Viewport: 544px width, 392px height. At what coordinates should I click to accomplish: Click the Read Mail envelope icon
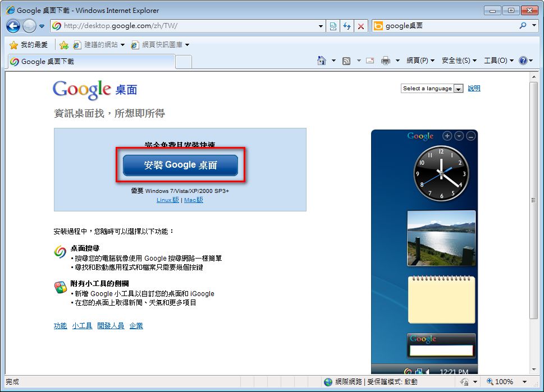[370, 61]
